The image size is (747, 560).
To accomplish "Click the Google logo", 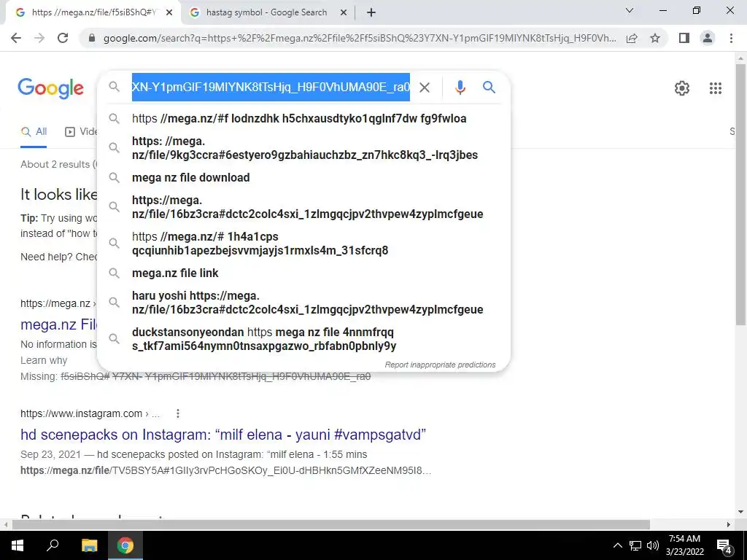I will (51, 88).
